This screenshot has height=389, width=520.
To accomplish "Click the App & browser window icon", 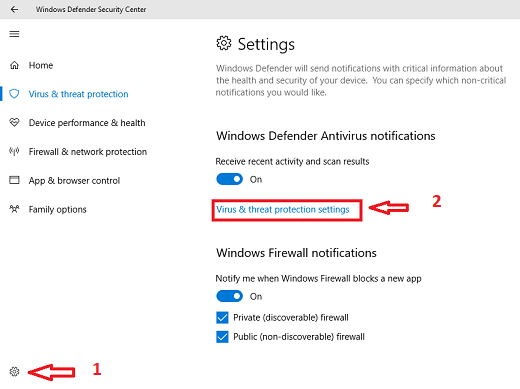I will [x=14, y=180].
